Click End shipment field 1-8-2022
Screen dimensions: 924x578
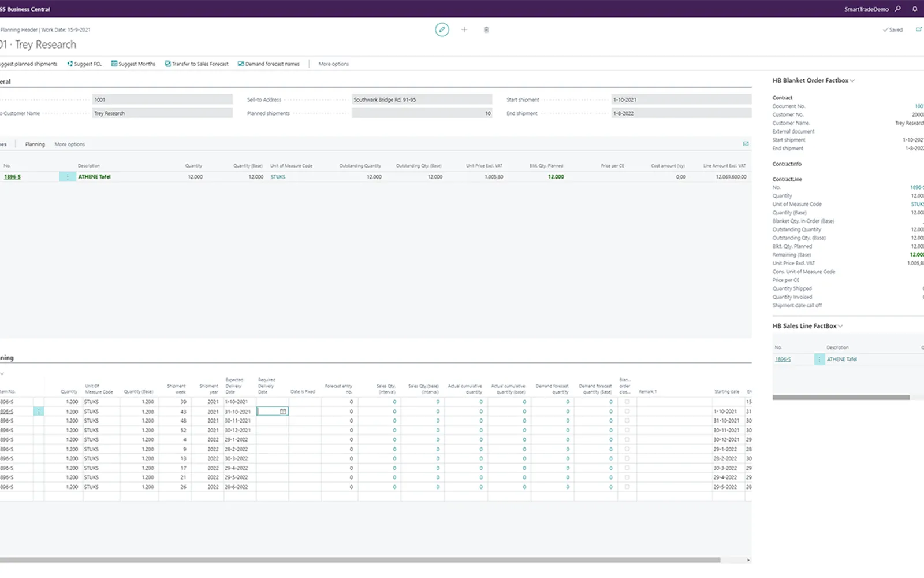(681, 113)
